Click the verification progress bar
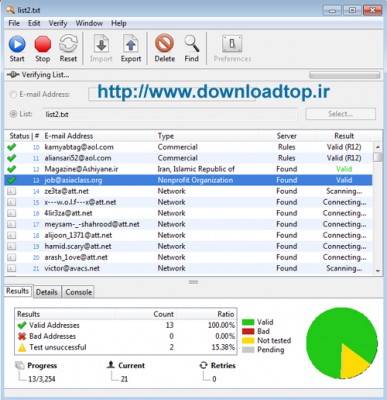387x400 pixels. click(344, 75)
